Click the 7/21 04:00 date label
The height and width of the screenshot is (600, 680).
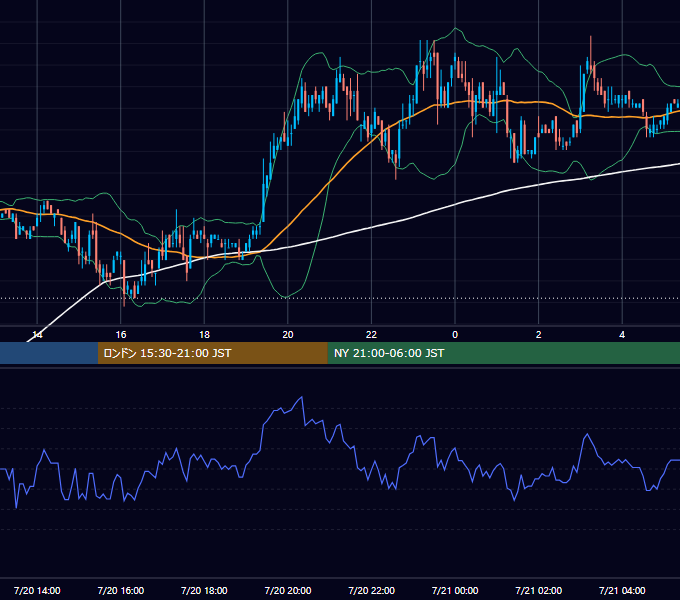tap(622, 590)
